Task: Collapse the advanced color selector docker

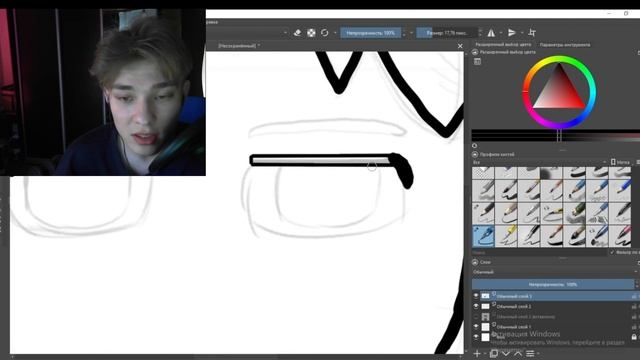Action: point(475,52)
